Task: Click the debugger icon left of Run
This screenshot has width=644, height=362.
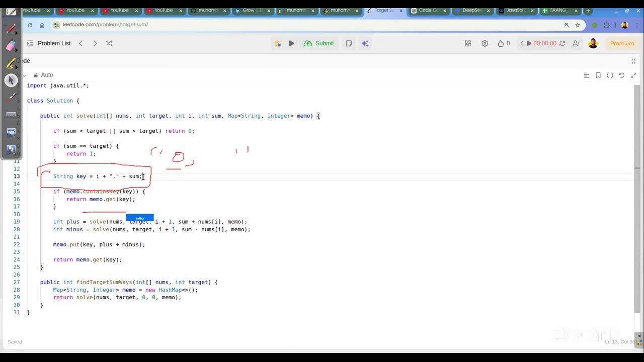Action: [277, 43]
